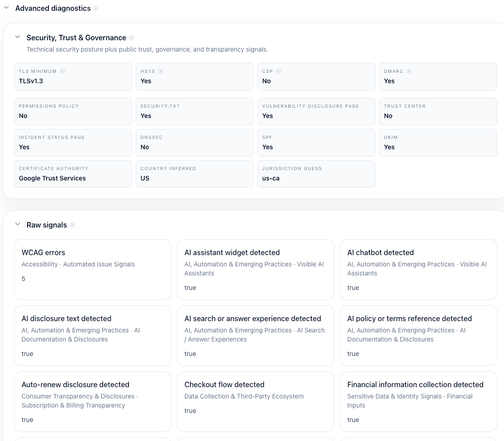Select the AI search or answer experience card
504x441 pixels.
click(x=255, y=335)
